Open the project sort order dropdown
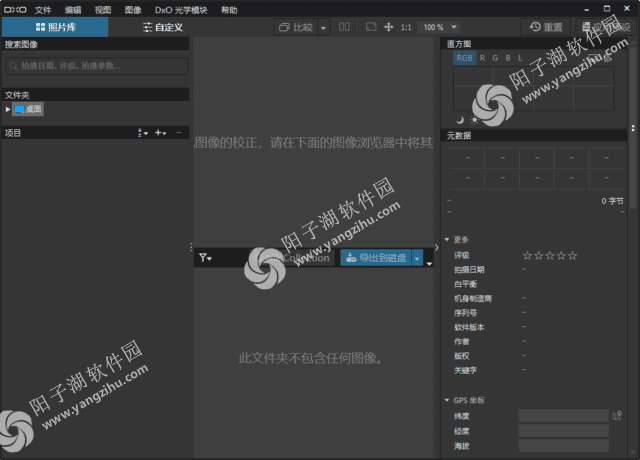Viewport: 640px width, 460px height. click(x=142, y=133)
